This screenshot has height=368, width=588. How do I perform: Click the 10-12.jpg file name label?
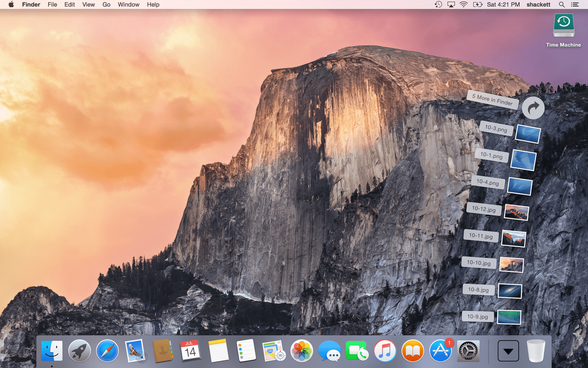484,209
